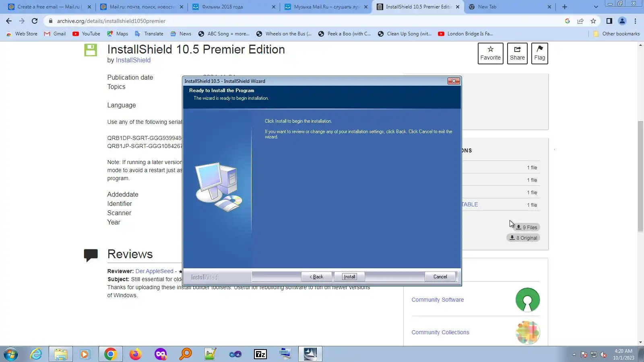Open the Clean Up Song bookmark
The height and width of the screenshot is (362, 644).
405,34
